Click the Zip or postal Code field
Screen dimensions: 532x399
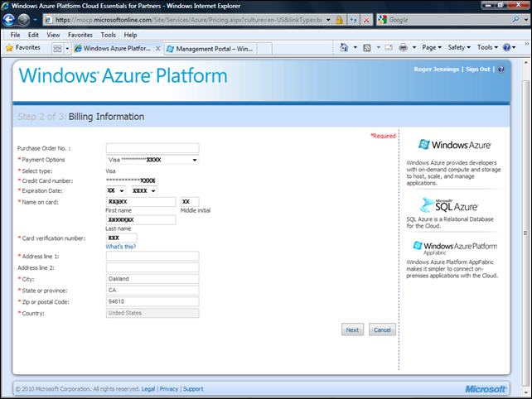(152, 301)
